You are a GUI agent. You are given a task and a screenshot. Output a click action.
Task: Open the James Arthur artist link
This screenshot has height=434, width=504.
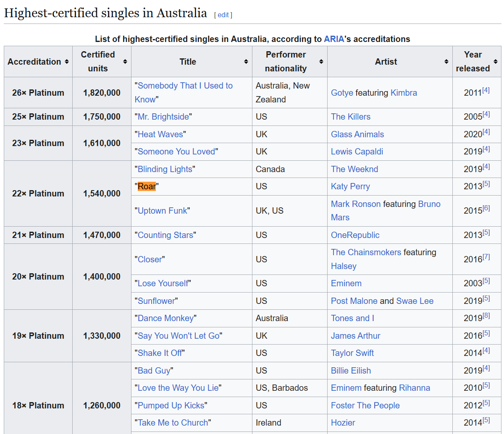(356, 336)
